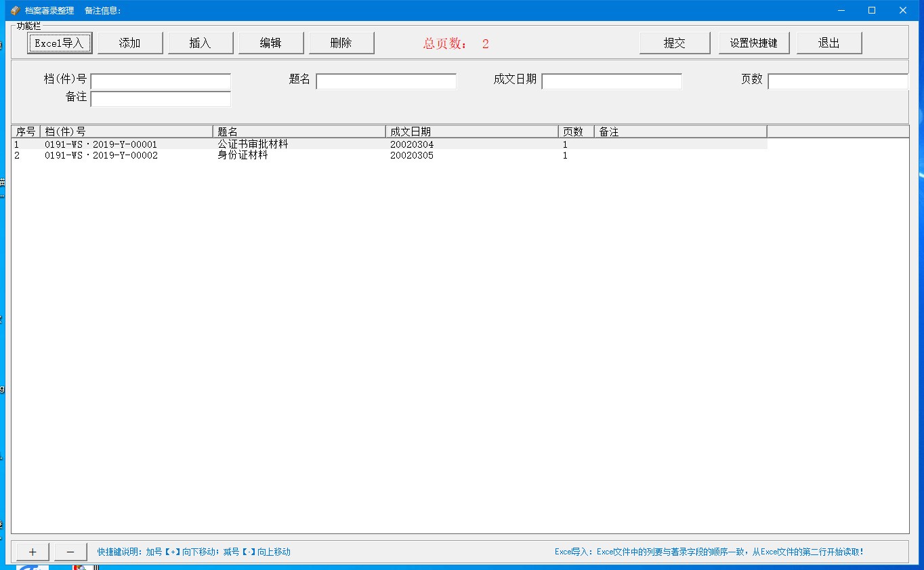Focus the 页数 input field

click(x=838, y=81)
